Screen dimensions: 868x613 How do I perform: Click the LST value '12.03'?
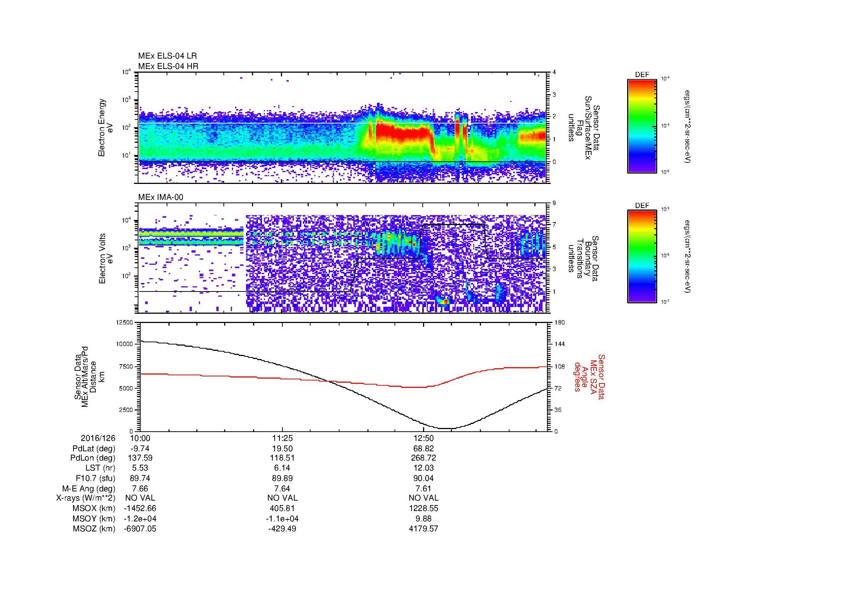click(x=423, y=468)
